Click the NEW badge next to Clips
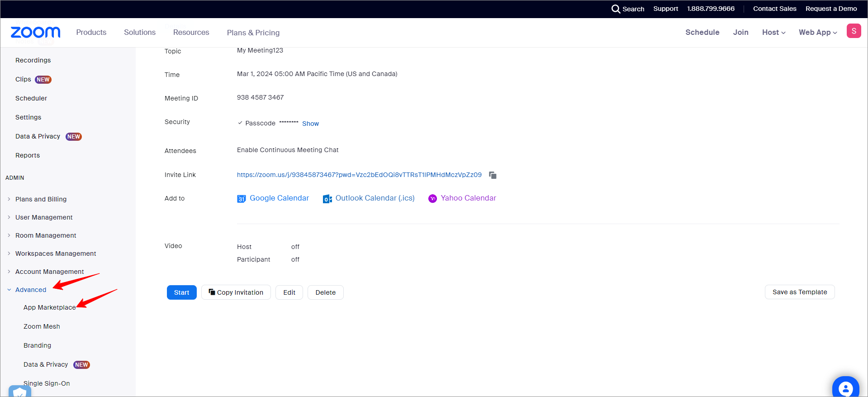Screen dimensions: 868x397 (43, 80)
